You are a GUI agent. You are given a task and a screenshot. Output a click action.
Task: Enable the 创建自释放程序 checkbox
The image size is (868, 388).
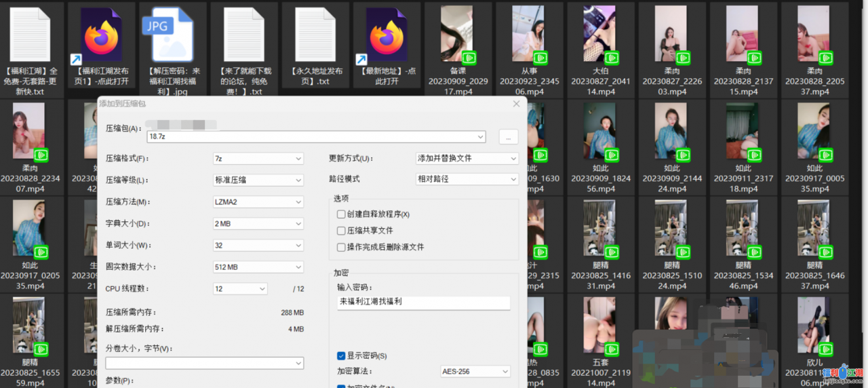341,214
